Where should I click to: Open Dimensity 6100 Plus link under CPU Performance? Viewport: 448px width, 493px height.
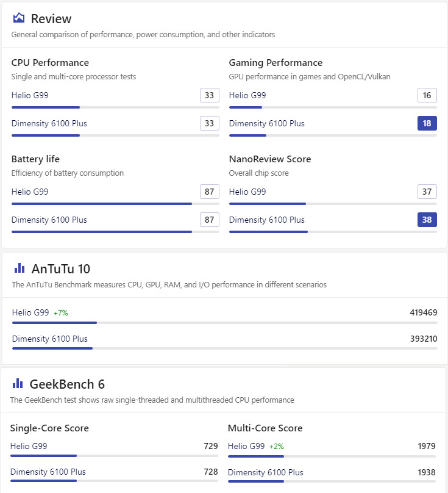click(x=49, y=123)
